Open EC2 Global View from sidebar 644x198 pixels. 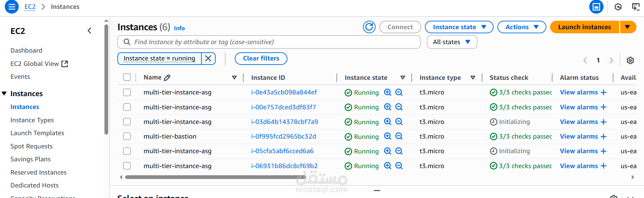pyautogui.click(x=39, y=64)
